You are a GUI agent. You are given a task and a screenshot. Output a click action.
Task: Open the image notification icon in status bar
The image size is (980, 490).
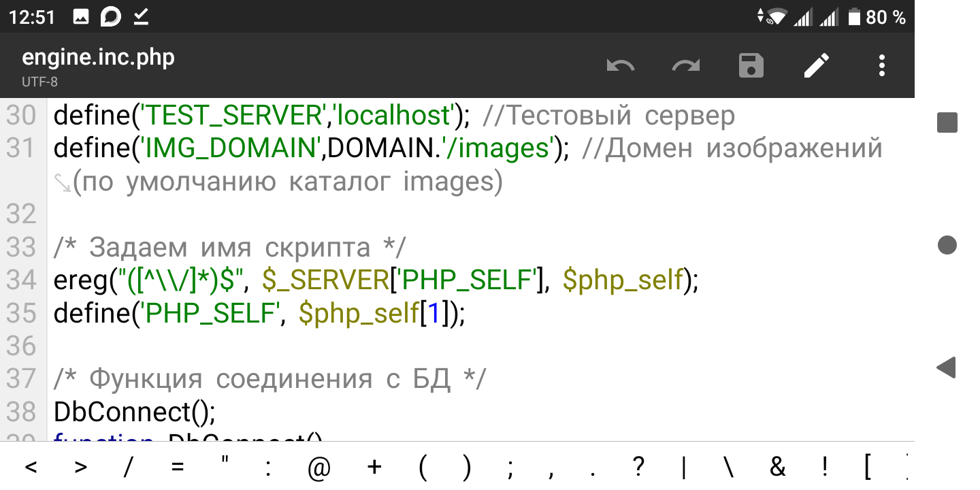81,17
